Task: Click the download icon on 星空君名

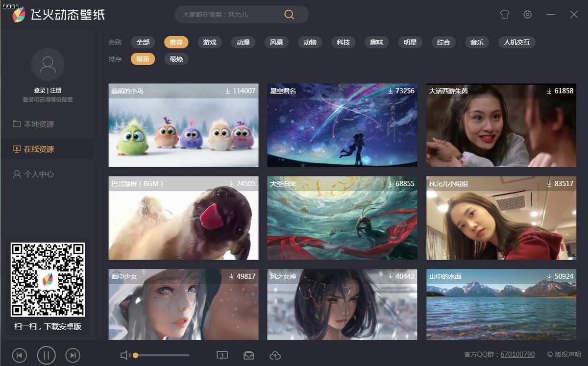Action: click(x=390, y=91)
